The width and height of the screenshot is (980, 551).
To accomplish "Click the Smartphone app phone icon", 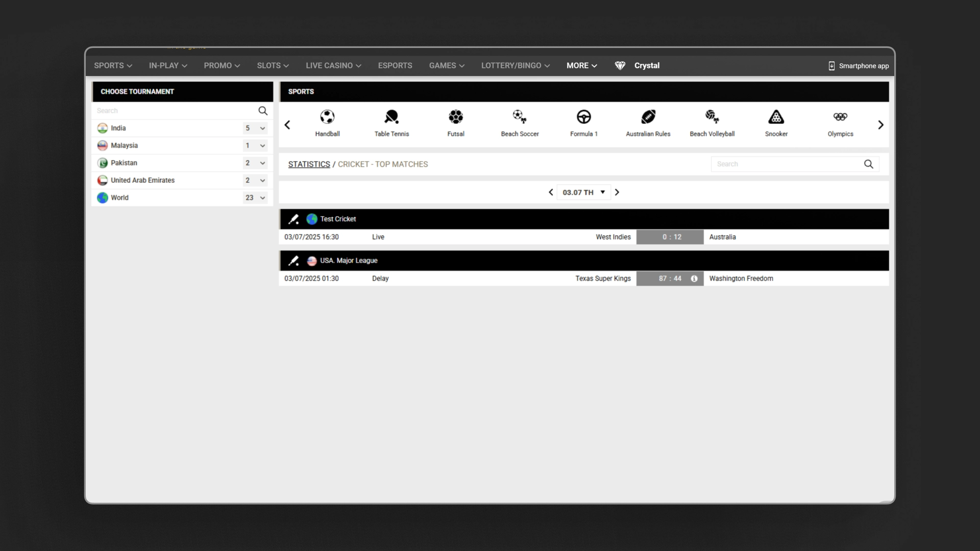I will 831,66.
